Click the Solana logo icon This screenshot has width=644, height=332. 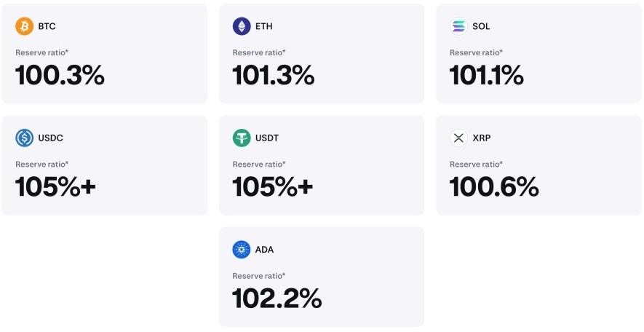(458, 26)
